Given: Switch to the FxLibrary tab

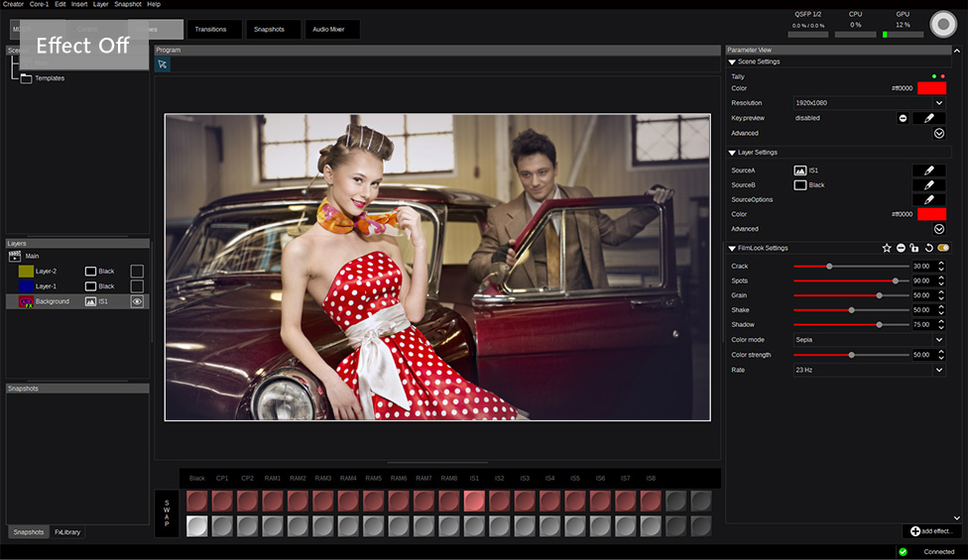Looking at the screenshot, I should [67, 532].
